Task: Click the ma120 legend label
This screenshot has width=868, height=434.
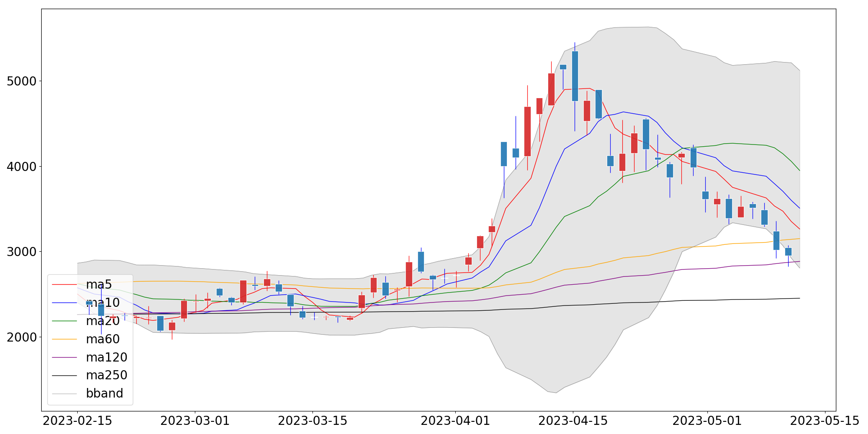Action: click(107, 357)
